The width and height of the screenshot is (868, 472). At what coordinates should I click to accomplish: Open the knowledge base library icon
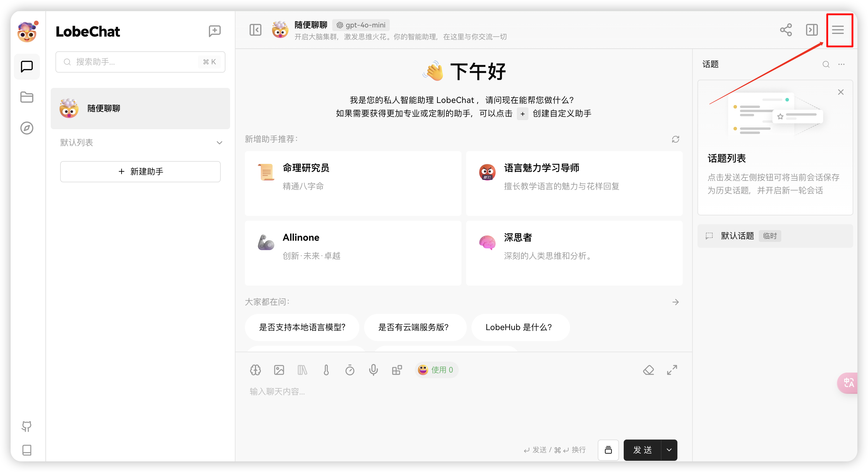[303, 370]
